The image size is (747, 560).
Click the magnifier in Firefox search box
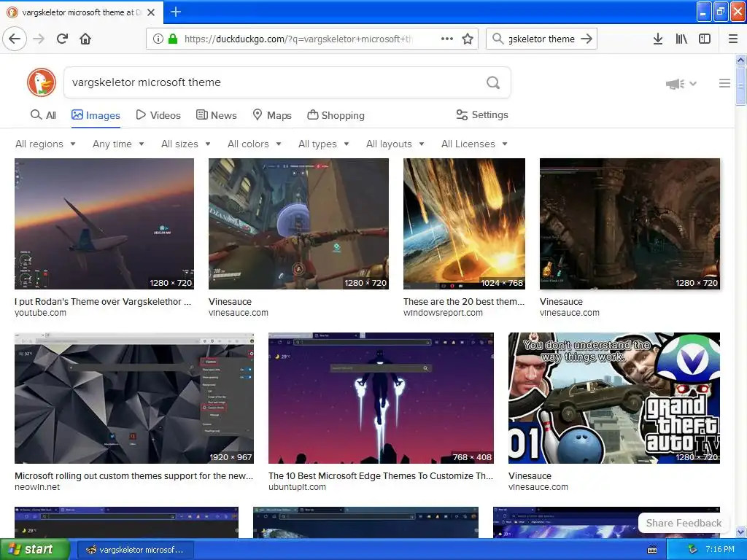click(498, 39)
